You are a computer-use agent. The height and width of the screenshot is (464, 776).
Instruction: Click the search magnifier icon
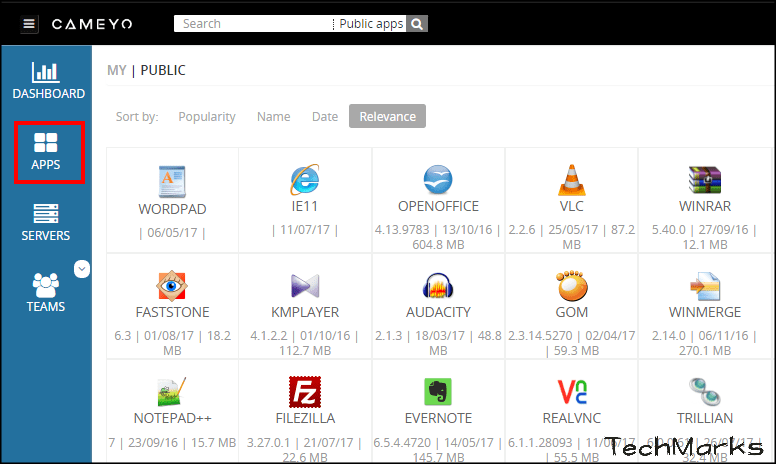[417, 24]
